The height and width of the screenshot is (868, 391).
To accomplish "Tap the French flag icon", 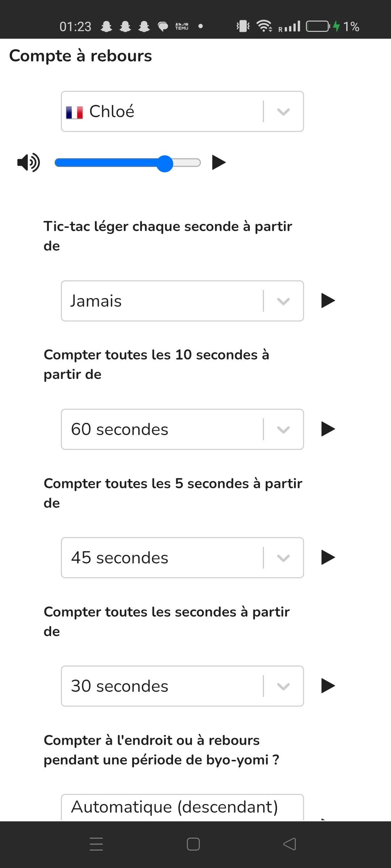I will click(75, 112).
